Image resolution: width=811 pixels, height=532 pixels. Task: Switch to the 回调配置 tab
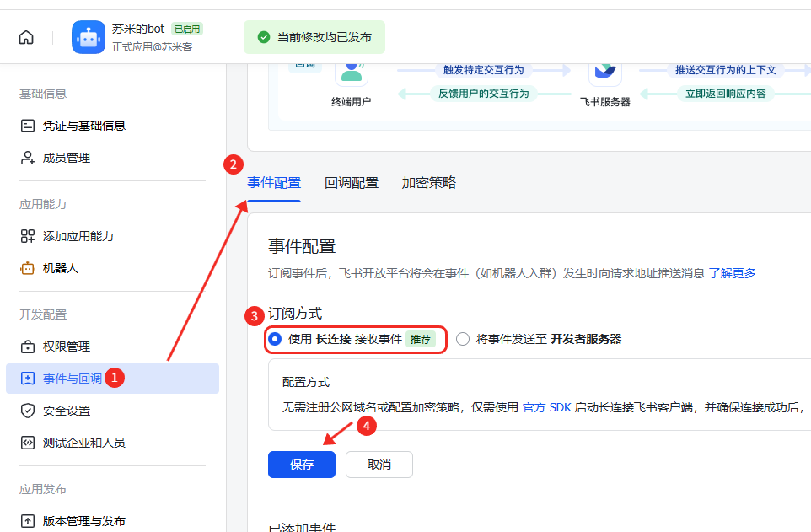(x=352, y=183)
